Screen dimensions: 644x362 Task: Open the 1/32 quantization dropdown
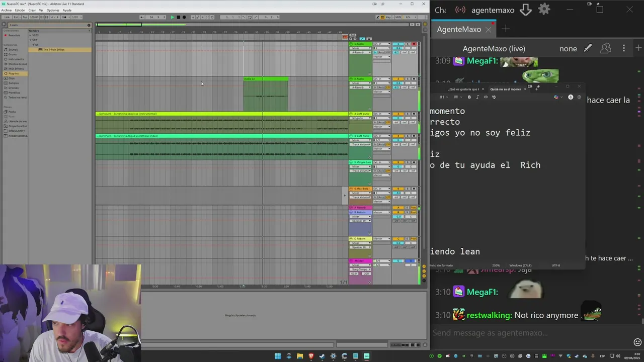click(77, 17)
